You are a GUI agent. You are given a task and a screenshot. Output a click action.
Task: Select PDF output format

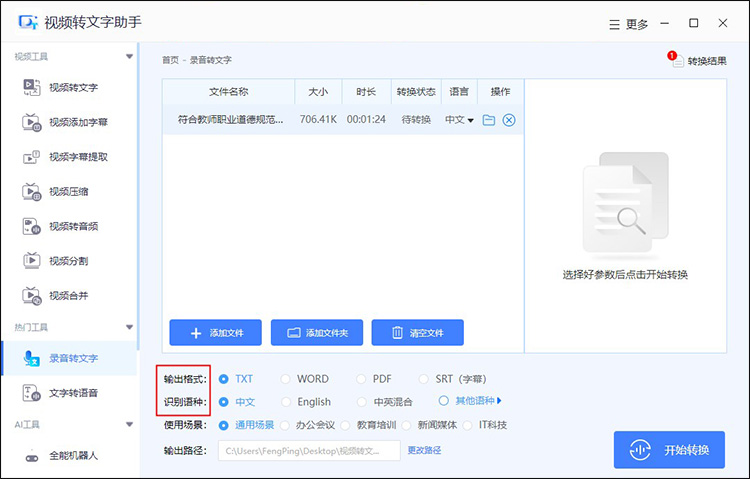tap(361, 379)
